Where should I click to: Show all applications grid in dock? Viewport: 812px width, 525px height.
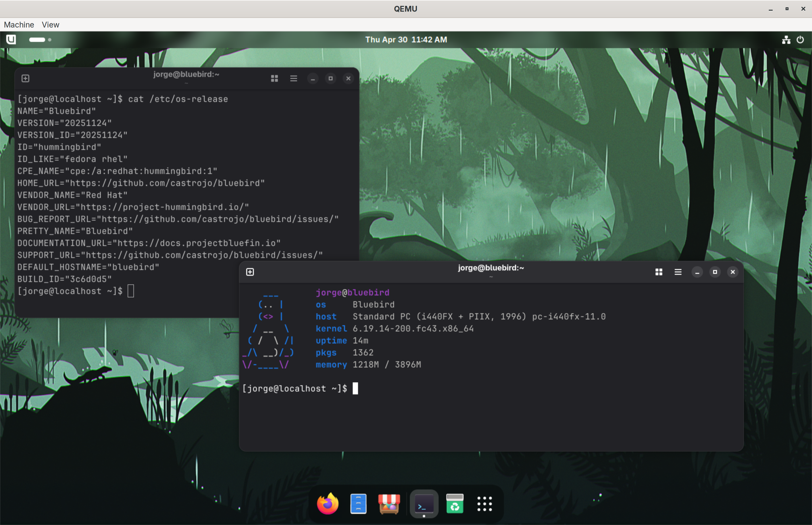click(485, 504)
